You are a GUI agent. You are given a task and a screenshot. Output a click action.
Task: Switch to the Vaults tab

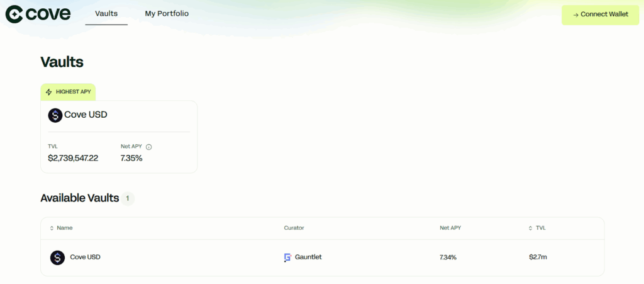pyautogui.click(x=106, y=13)
